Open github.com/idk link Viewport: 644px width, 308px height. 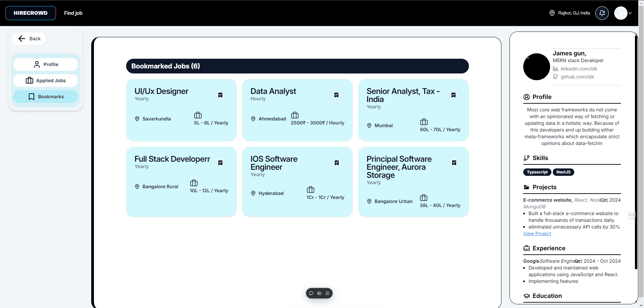coord(577,77)
